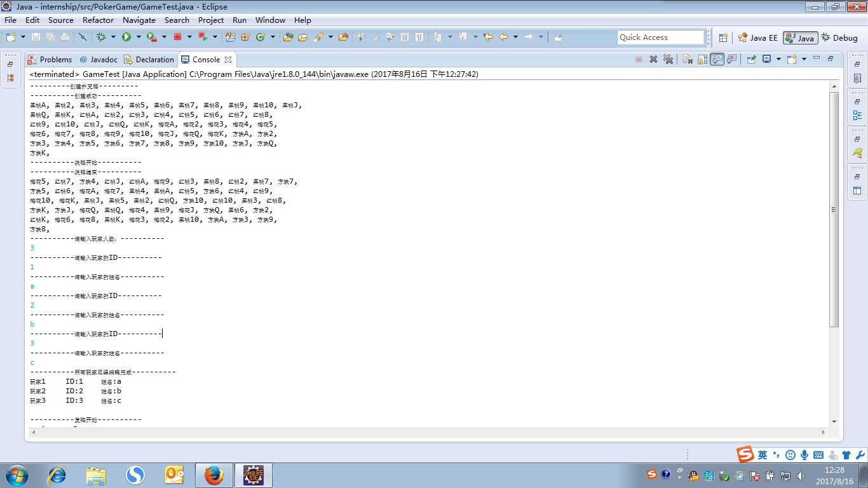Image resolution: width=868 pixels, height=488 pixels.
Task: Open the Edit menu
Action: click(x=32, y=20)
